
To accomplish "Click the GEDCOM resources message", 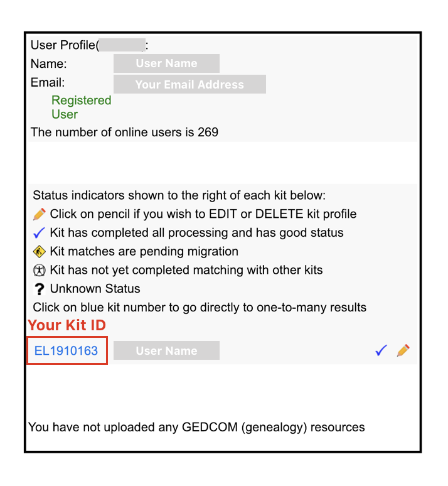I will [x=196, y=428].
